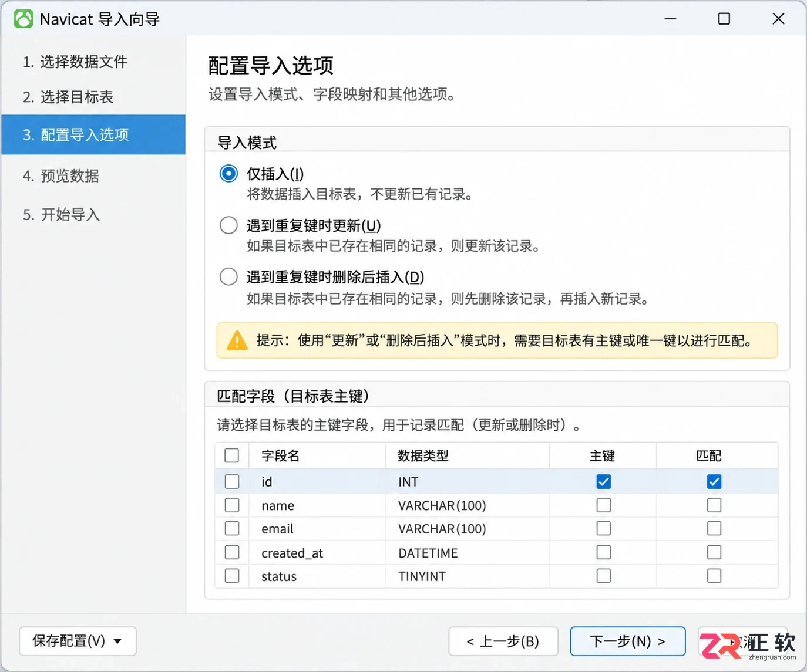Check the row checkbox for name
The height and width of the screenshot is (672, 807).
[232, 505]
